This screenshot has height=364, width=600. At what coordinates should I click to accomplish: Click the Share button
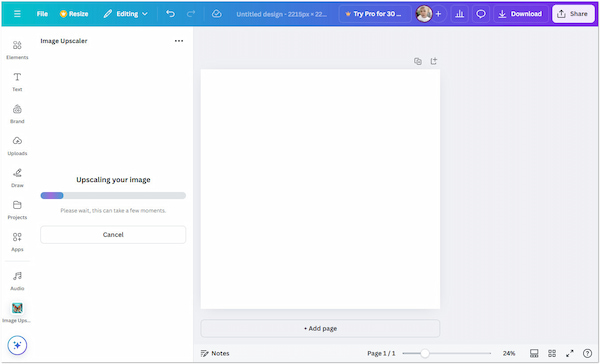[x=573, y=14]
